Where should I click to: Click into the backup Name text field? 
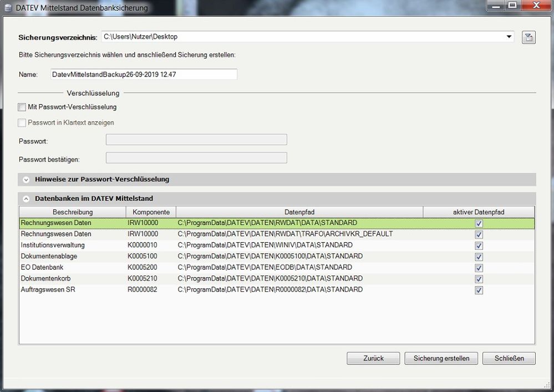pyautogui.click(x=143, y=74)
